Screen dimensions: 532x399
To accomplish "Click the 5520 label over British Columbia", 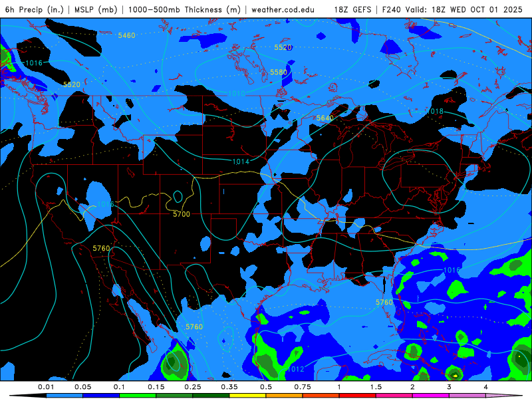I will (x=72, y=84).
